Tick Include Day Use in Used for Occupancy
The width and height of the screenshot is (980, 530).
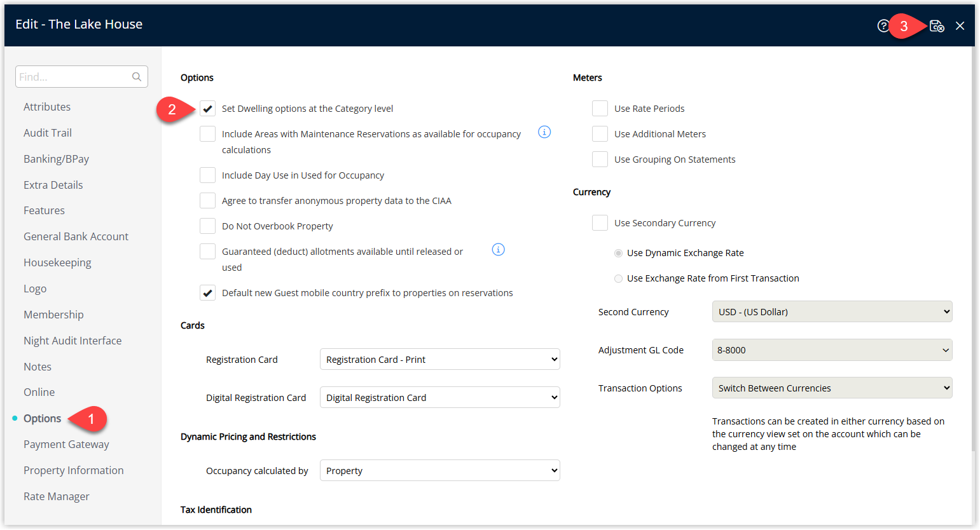click(x=207, y=175)
